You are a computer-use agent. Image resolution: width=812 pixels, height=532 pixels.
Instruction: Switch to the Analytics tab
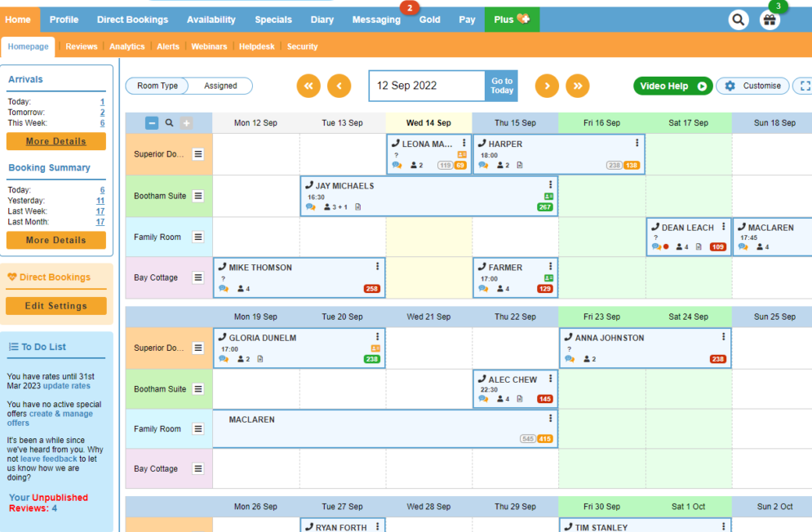pyautogui.click(x=126, y=47)
